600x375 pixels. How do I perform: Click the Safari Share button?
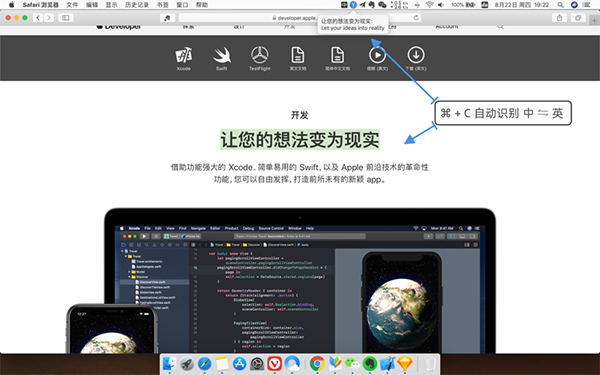[x=559, y=18]
